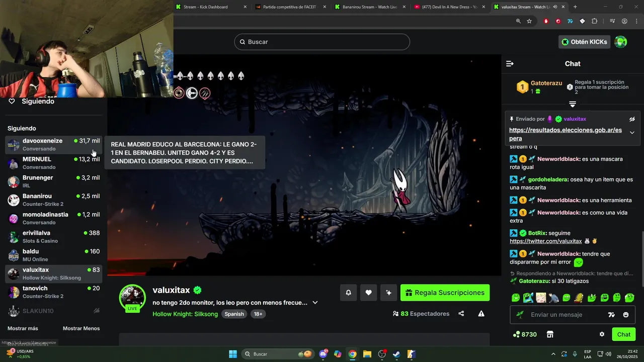Open momoladinastia channel in sidebar
644x362 pixels.
(54, 218)
